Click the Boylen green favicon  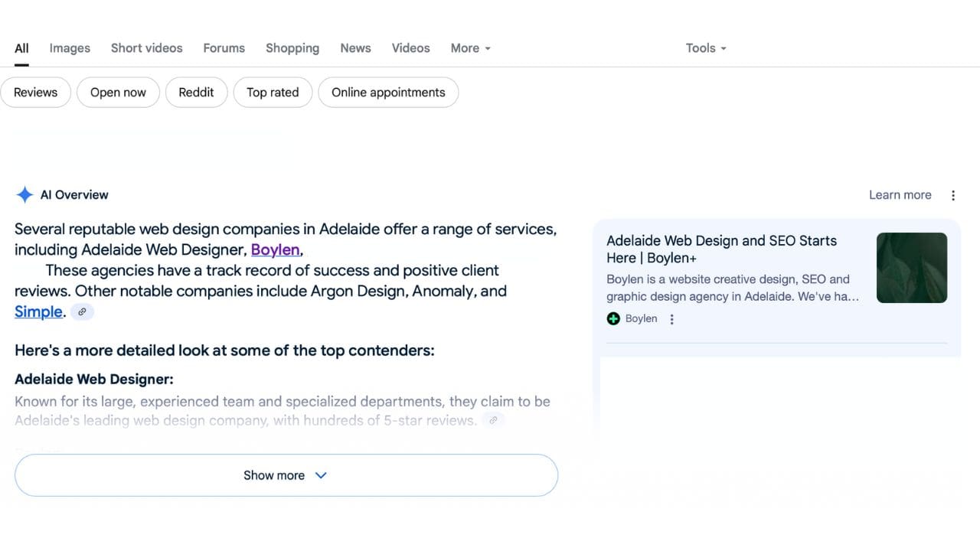click(613, 319)
